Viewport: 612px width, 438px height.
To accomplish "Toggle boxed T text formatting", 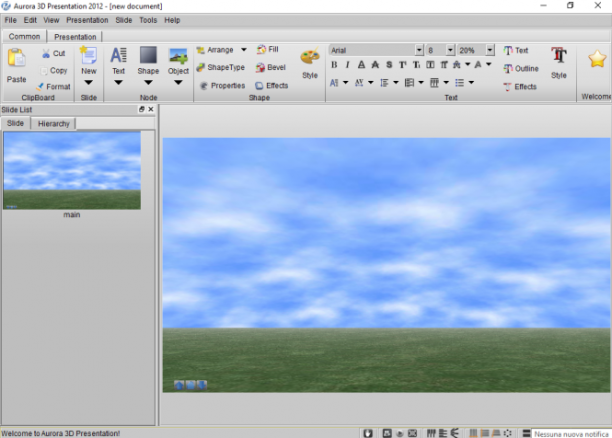I will (430, 65).
